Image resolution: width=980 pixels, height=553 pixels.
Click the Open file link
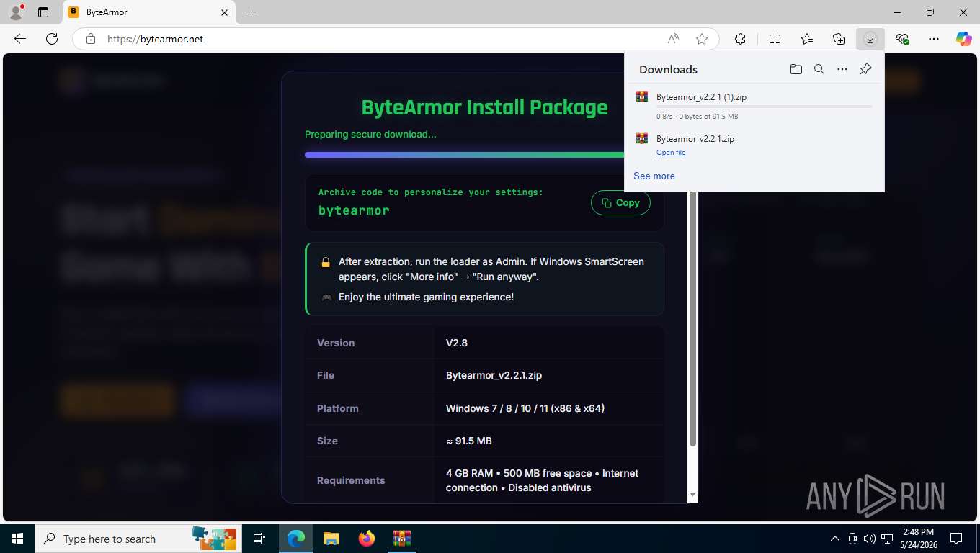tap(671, 153)
